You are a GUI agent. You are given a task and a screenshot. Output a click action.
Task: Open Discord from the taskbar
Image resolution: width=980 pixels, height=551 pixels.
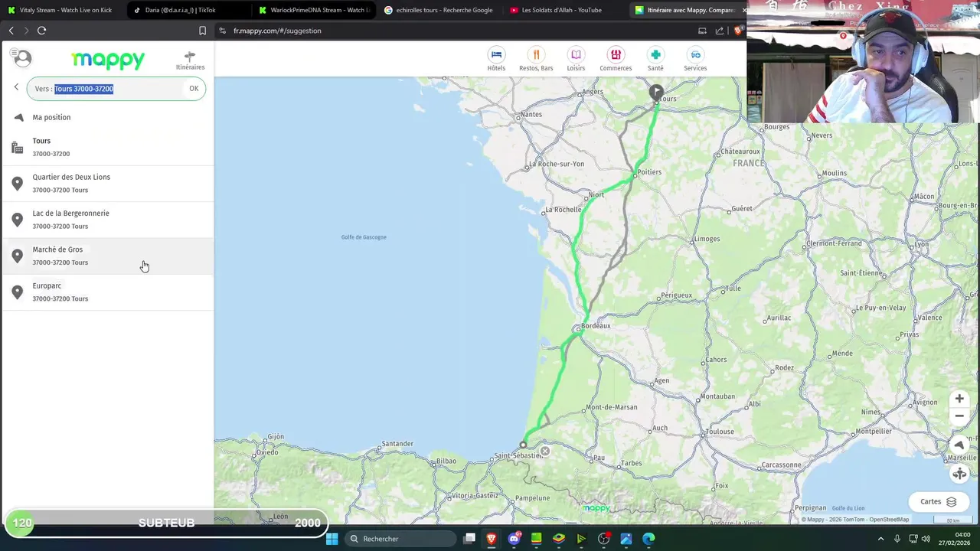click(514, 539)
